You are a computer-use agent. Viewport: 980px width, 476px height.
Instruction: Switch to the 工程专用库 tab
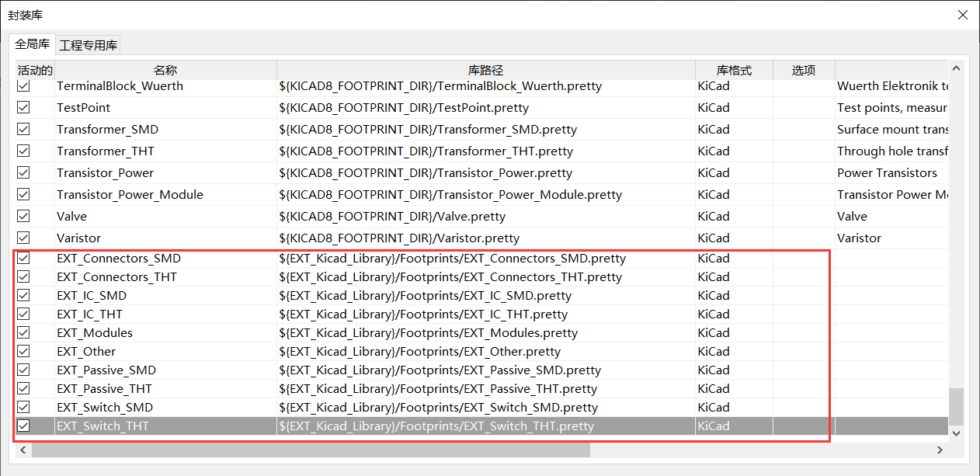[x=89, y=45]
